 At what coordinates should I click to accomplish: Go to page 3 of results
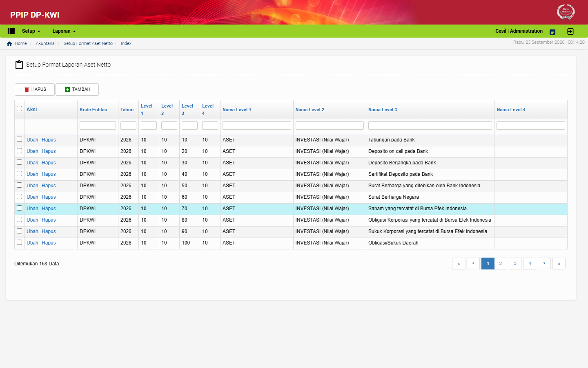tap(515, 264)
